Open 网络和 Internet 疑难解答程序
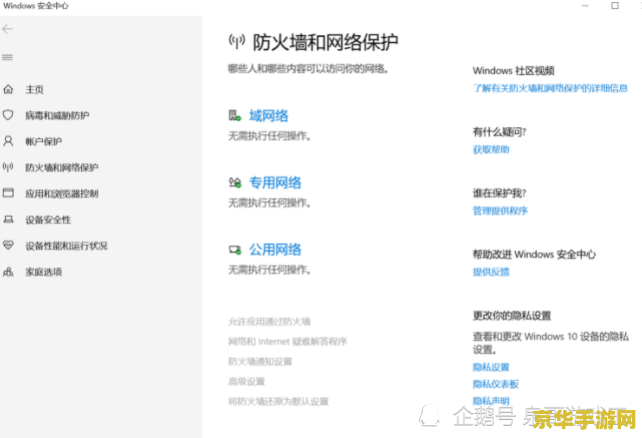642x438 pixels. [287, 341]
